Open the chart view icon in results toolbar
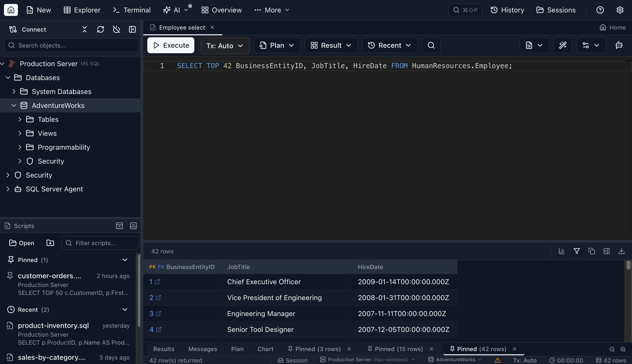This screenshot has width=632, height=364. pyautogui.click(x=562, y=251)
